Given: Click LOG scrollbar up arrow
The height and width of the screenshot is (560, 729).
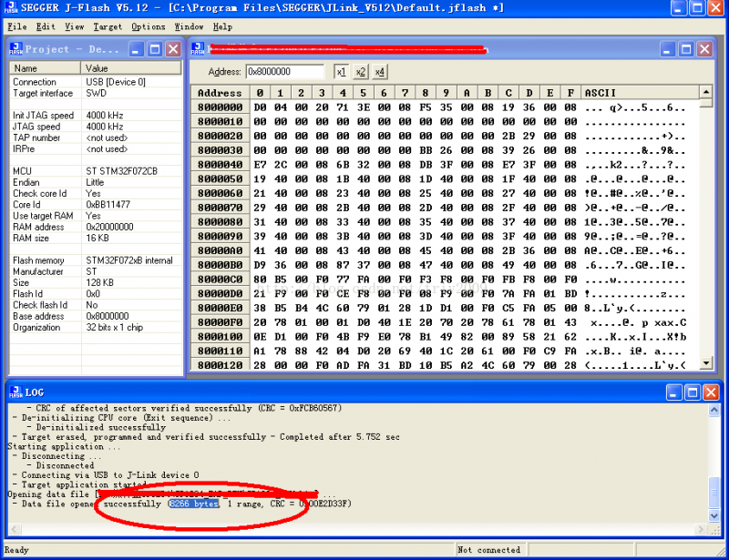Looking at the screenshot, I should click(x=714, y=410).
